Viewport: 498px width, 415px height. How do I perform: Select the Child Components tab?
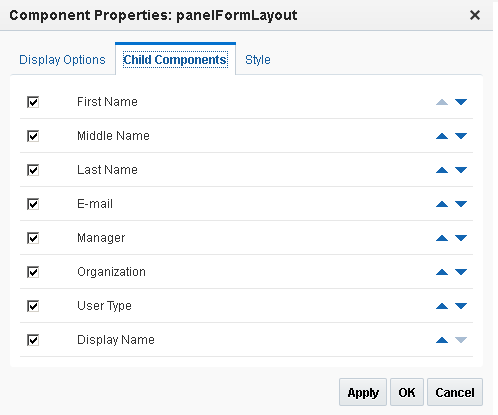point(175,60)
